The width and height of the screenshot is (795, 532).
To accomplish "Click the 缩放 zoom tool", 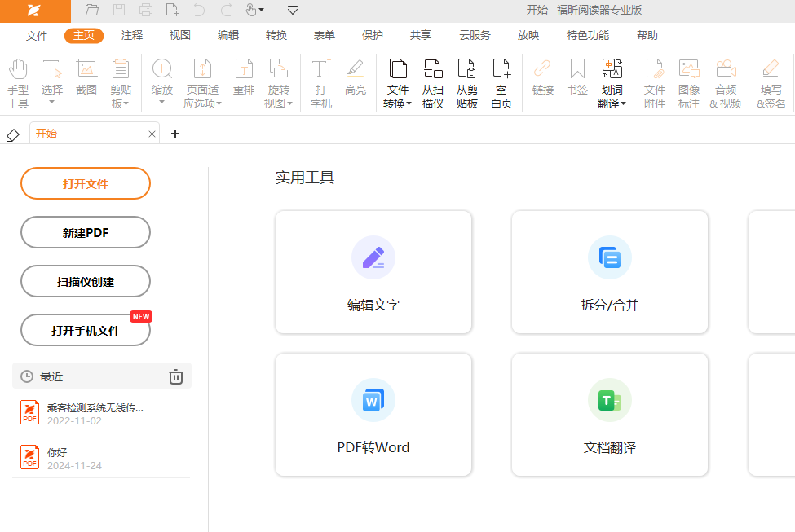I will coord(161,77).
